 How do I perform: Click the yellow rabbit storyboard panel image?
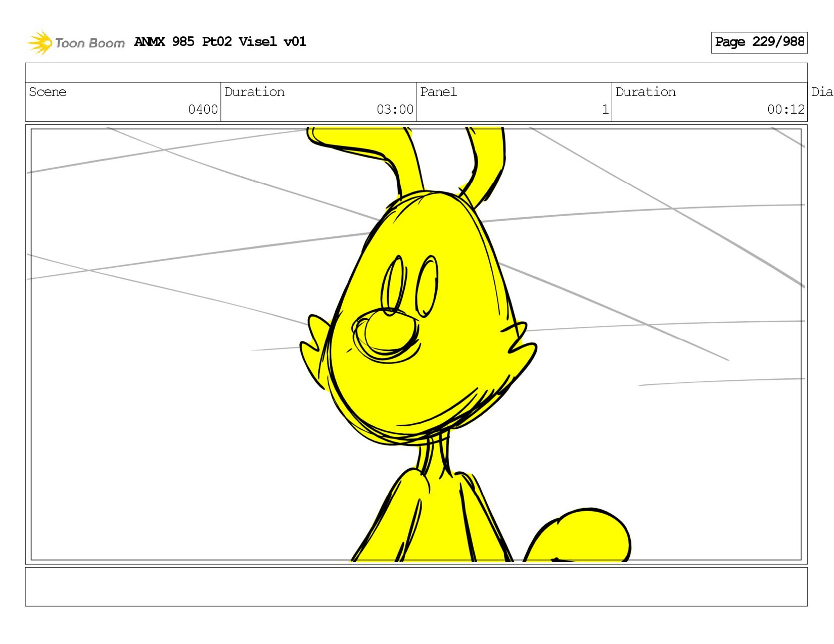416,344
